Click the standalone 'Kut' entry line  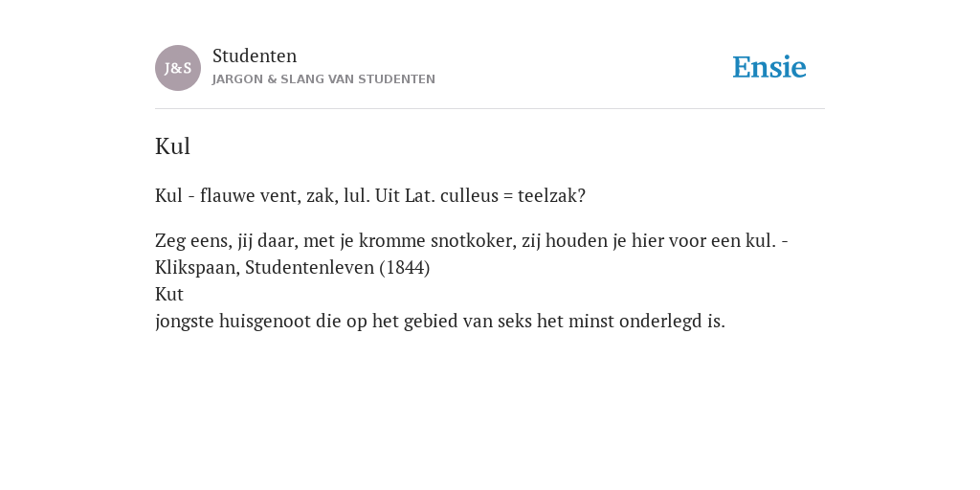click(169, 295)
